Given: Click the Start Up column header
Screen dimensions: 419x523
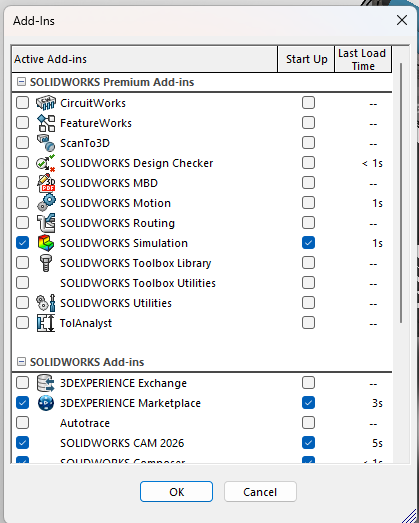Looking at the screenshot, I should 306,59.
